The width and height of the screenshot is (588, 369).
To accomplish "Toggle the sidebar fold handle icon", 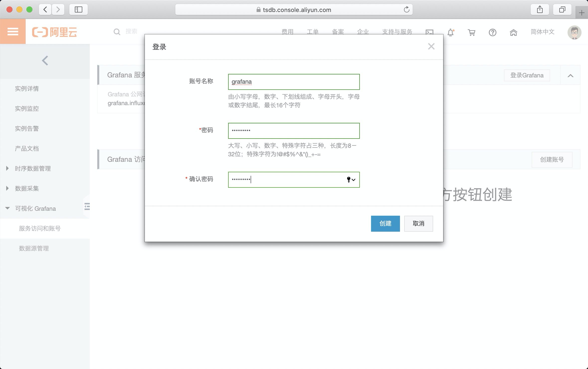I will tap(87, 206).
